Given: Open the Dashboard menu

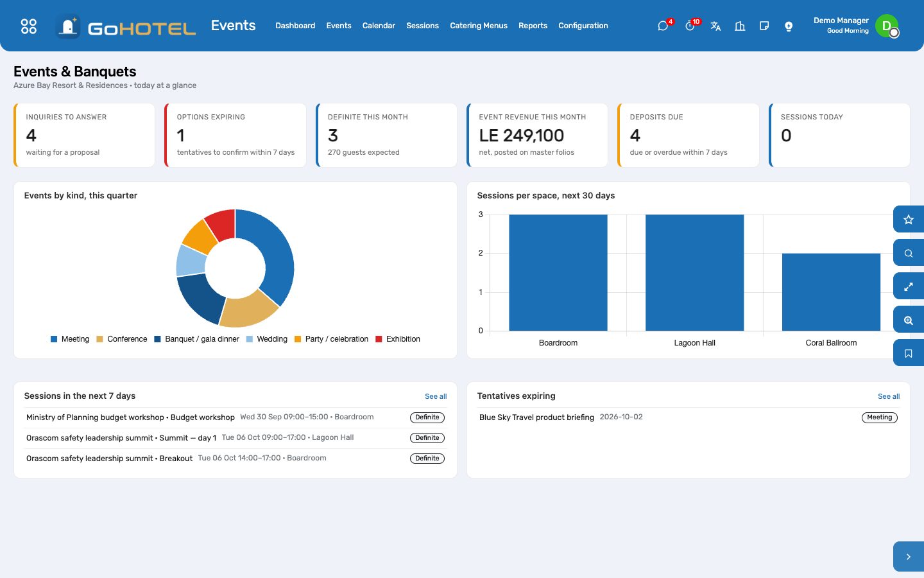Looking at the screenshot, I should pos(295,26).
